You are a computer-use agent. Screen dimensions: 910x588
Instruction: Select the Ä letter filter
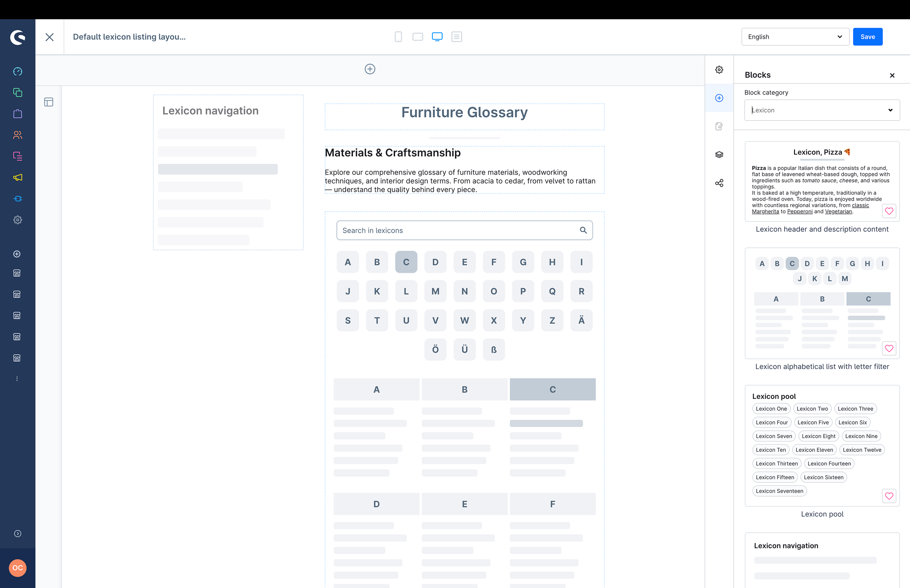click(582, 321)
